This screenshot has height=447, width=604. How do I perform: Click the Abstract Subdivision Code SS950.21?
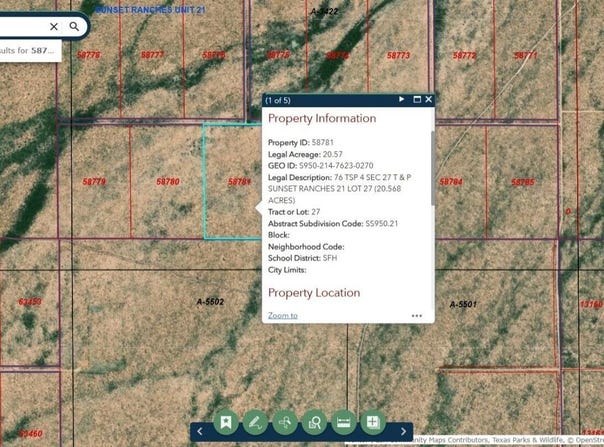(381, 224)
